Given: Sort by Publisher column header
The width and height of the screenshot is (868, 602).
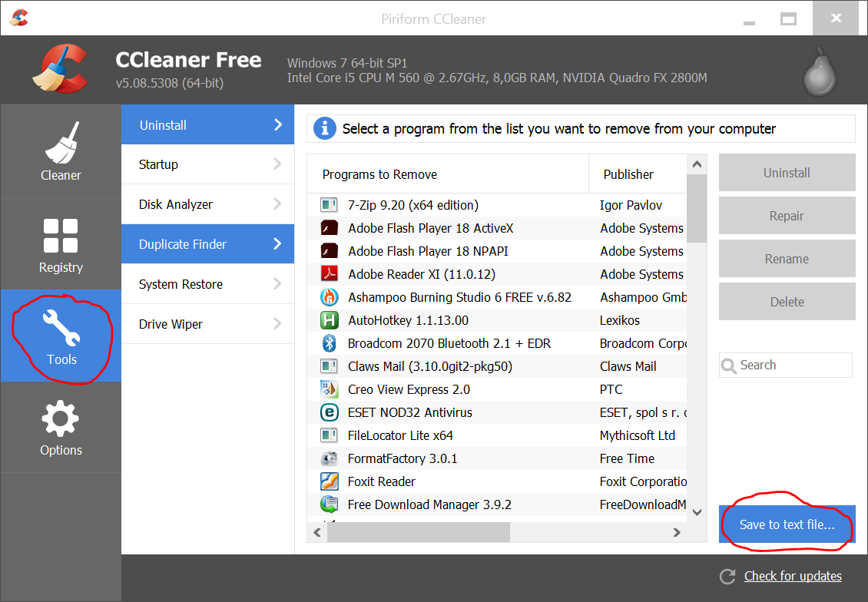Looking at the screenshot, I should pos(638,174).
